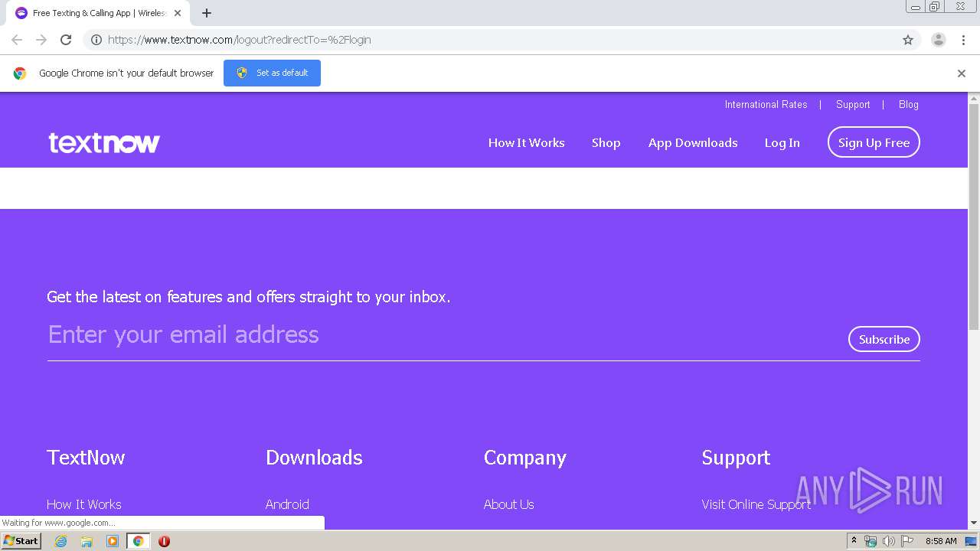
Task: Show hidden system tray icons
Action: point(854,541)
